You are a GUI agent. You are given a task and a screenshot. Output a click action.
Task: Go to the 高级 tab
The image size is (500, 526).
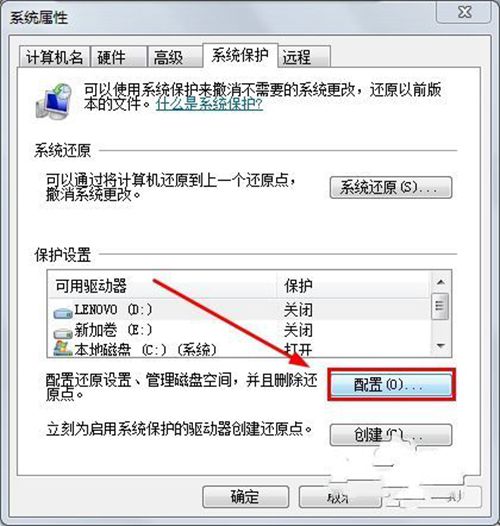click(175, 57)
